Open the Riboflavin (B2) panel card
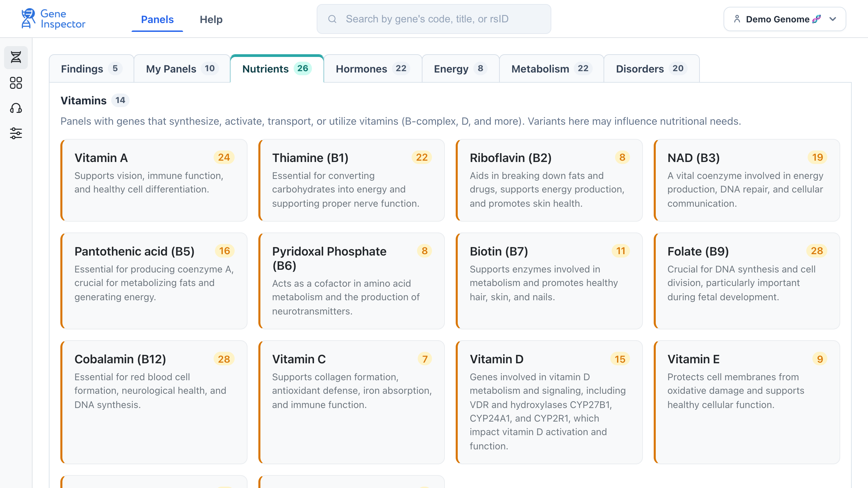Image resolution: width=868 pixels, height=488 pixels. [549, 180]
